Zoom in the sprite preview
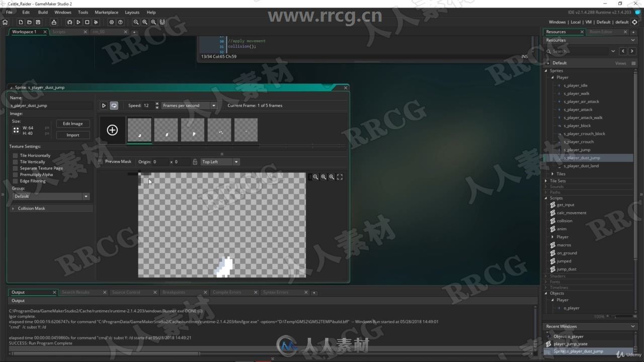644x362 pixels. [x=332, y=177]
